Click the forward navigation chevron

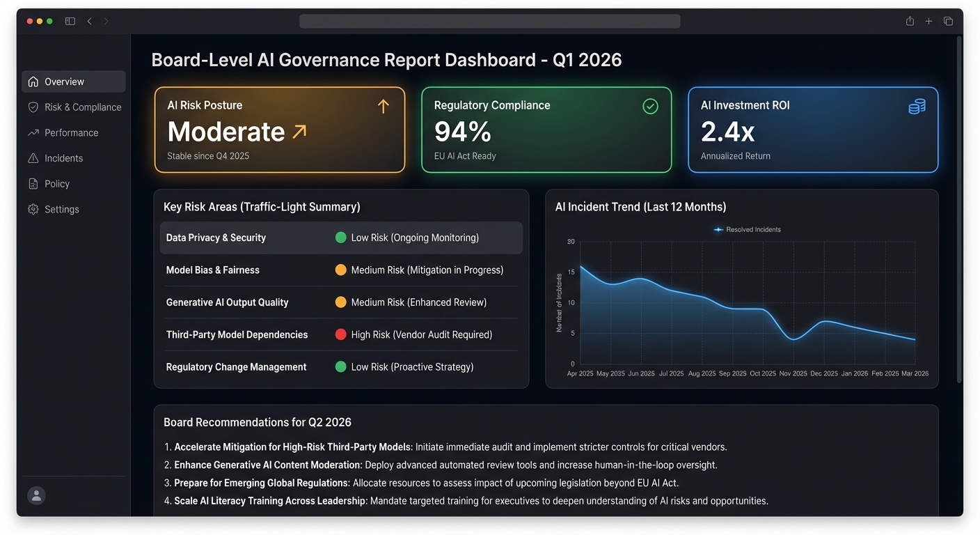tap(106, 21)
